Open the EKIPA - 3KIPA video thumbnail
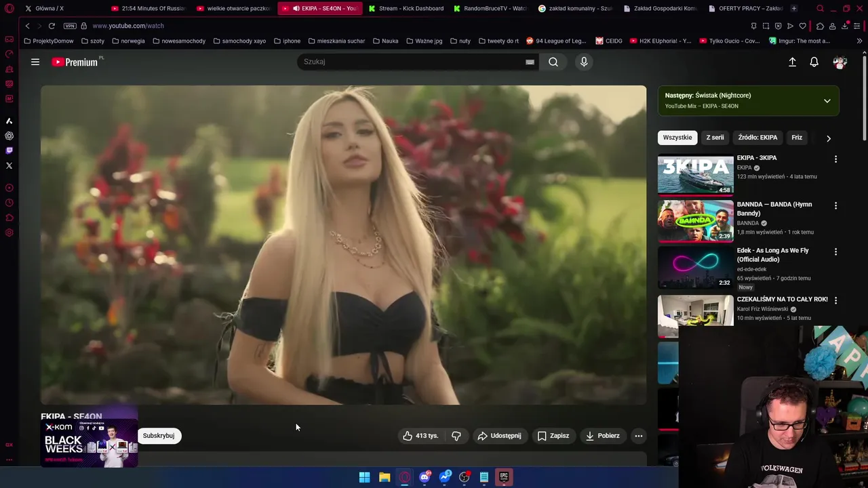Image resolution: width=868 pixels, height=488 pixels. [x=696, y=175]
